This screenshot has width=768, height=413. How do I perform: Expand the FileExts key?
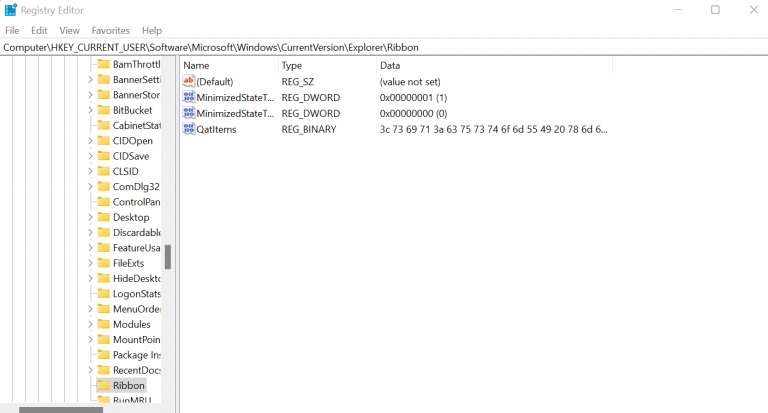coord(90,263)
